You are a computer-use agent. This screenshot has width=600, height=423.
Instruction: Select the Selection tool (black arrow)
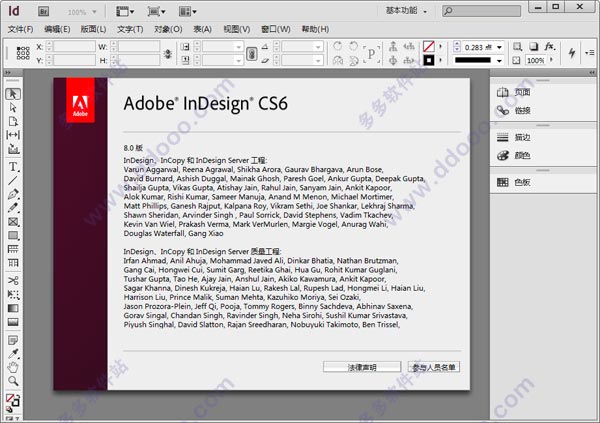coord(13,94)
